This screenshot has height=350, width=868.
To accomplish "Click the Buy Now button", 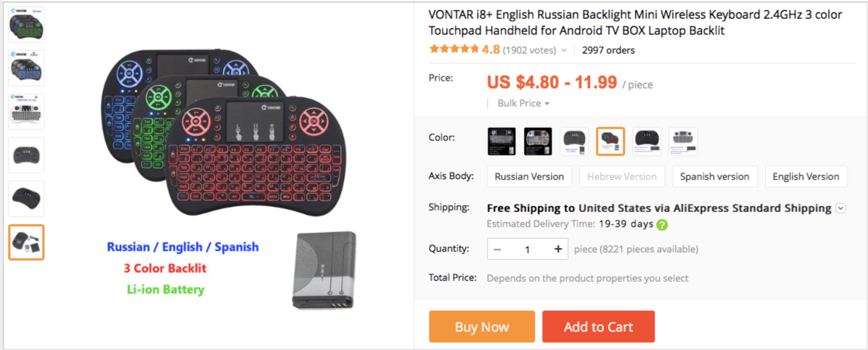I will 482,327.
